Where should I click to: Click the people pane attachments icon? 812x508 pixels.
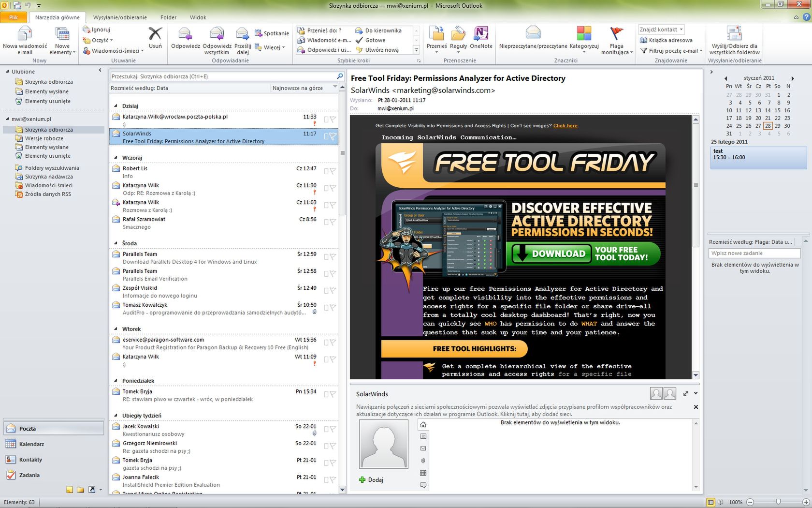(423, 461)
